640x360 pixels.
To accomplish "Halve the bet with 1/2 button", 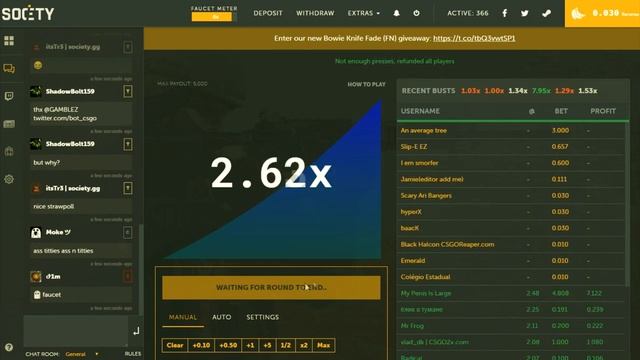I will [x=286, y=345].
